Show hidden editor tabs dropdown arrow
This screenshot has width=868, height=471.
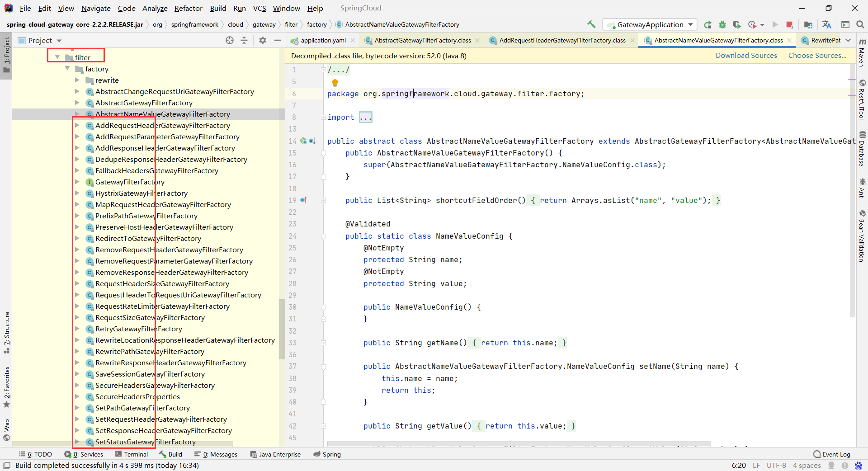848,40
